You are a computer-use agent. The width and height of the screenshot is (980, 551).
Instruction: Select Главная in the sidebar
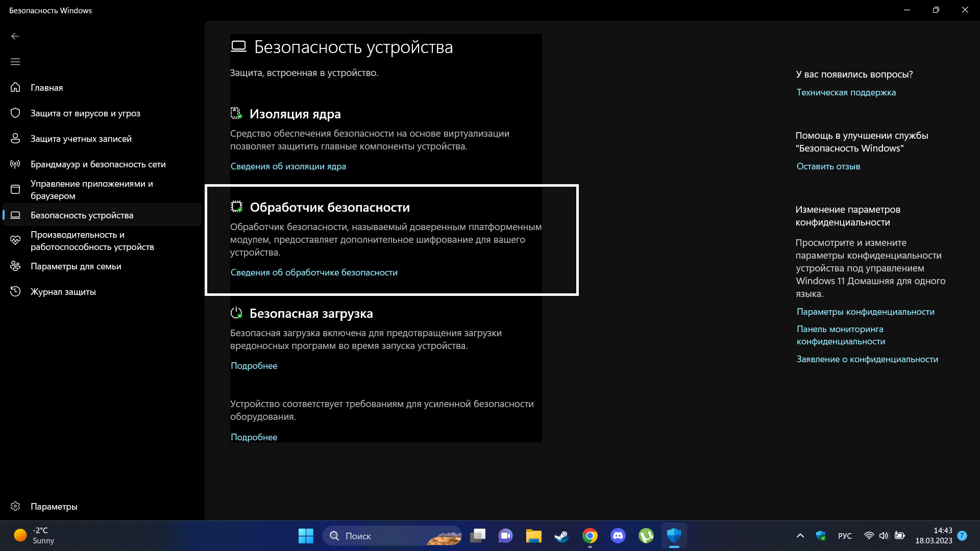point(102,87)
